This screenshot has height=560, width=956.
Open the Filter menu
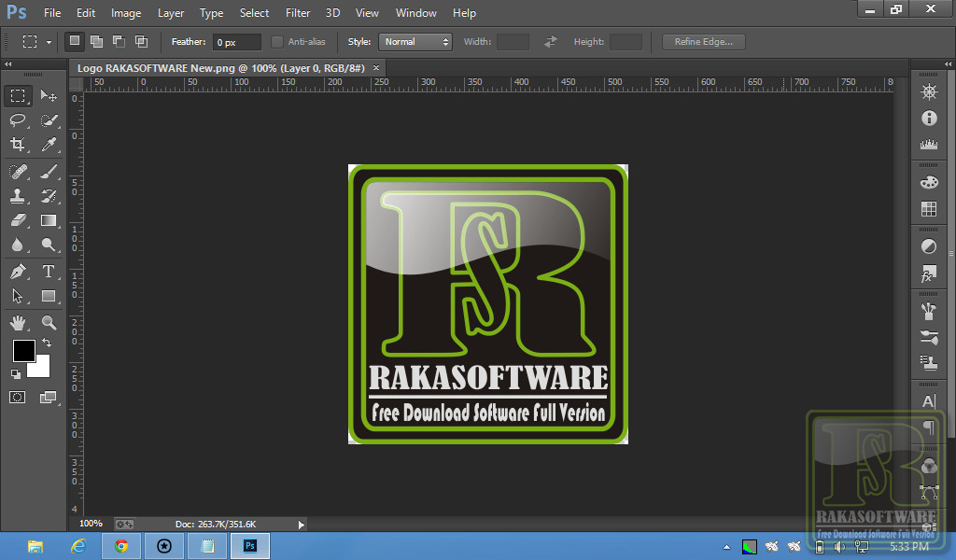tap(298, 13)
